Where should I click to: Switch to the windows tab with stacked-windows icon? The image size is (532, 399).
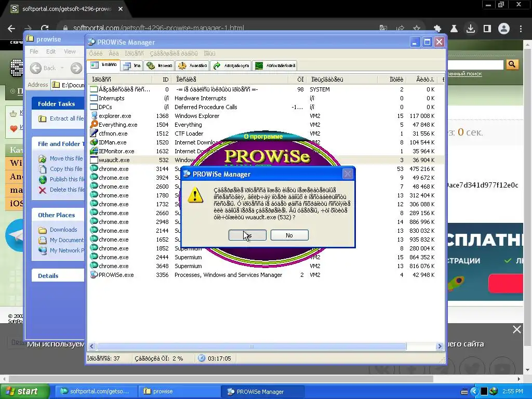click(131, 65)
